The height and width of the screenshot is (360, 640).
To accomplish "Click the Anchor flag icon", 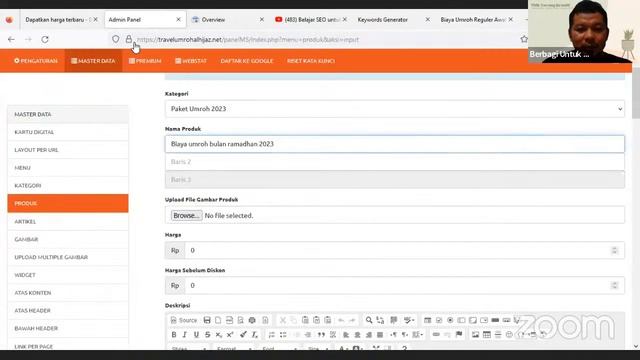I will [x=459, y=335].
